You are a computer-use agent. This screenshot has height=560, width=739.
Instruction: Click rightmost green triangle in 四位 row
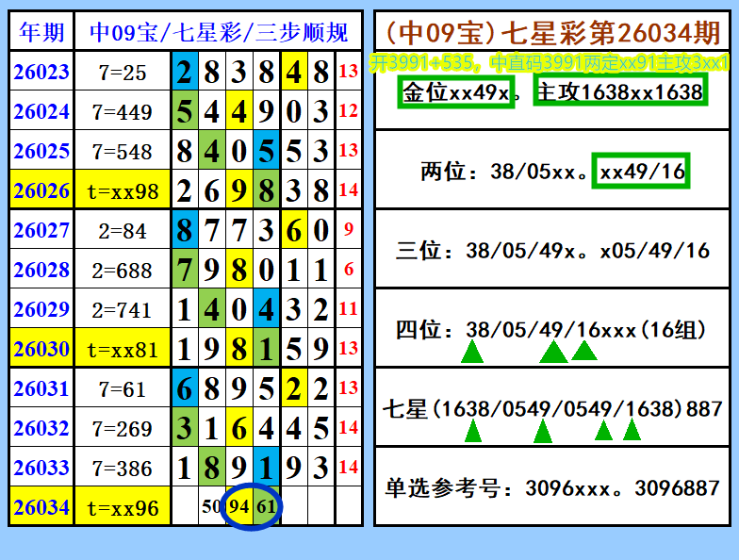tap(584, 351)
